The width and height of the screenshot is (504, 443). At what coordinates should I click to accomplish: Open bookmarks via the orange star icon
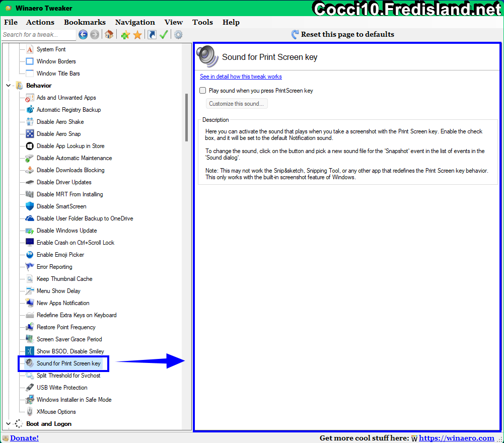(137, 34)
